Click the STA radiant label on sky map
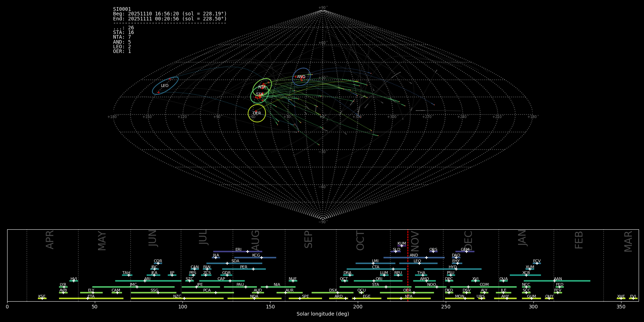The image size is (644, 322). (260, 94)
